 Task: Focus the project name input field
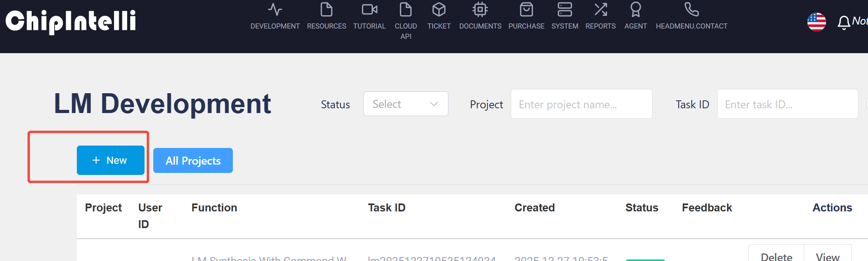click(x=581, y=104)
